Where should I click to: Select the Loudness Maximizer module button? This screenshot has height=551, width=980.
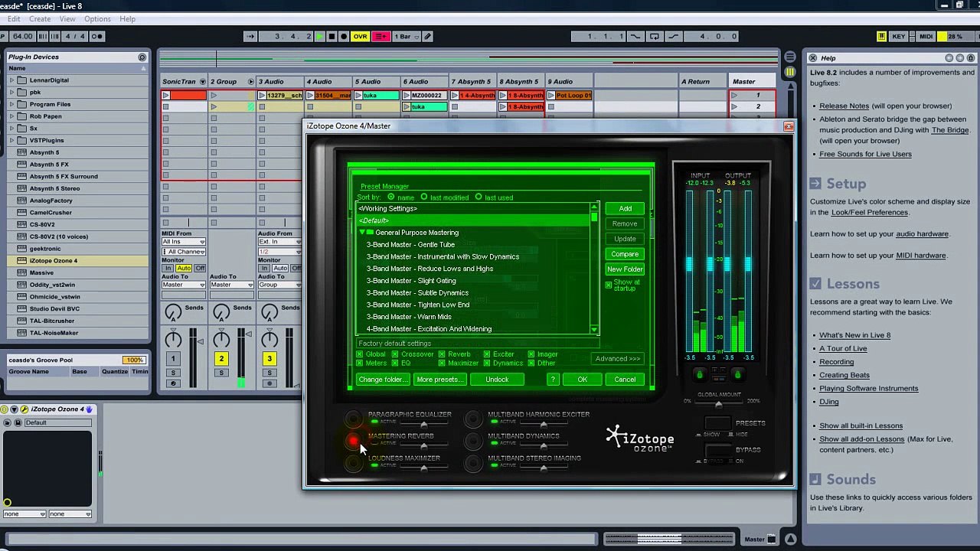[353, 462]
